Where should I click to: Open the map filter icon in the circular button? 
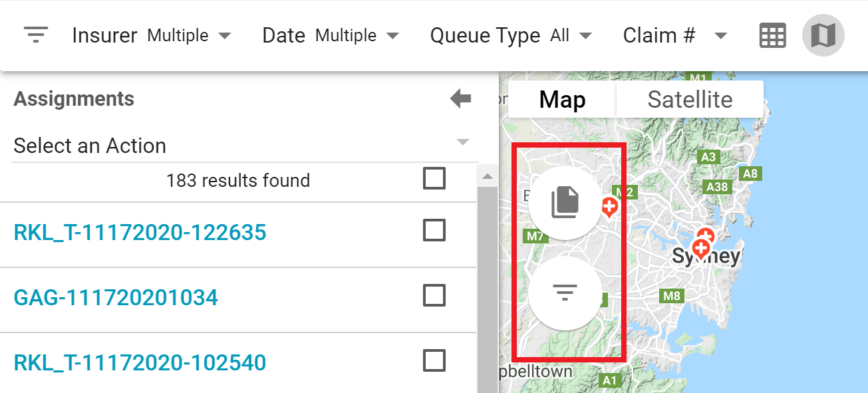click(565, 293)
